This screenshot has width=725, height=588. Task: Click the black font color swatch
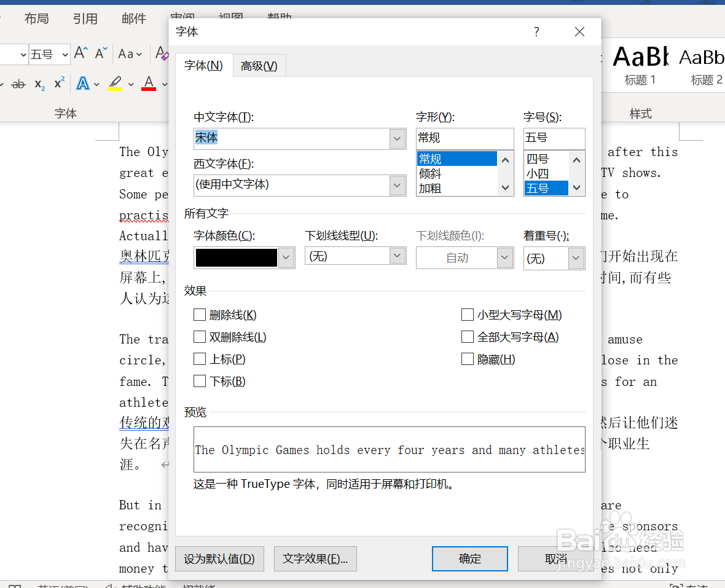(x=237, y=257)
